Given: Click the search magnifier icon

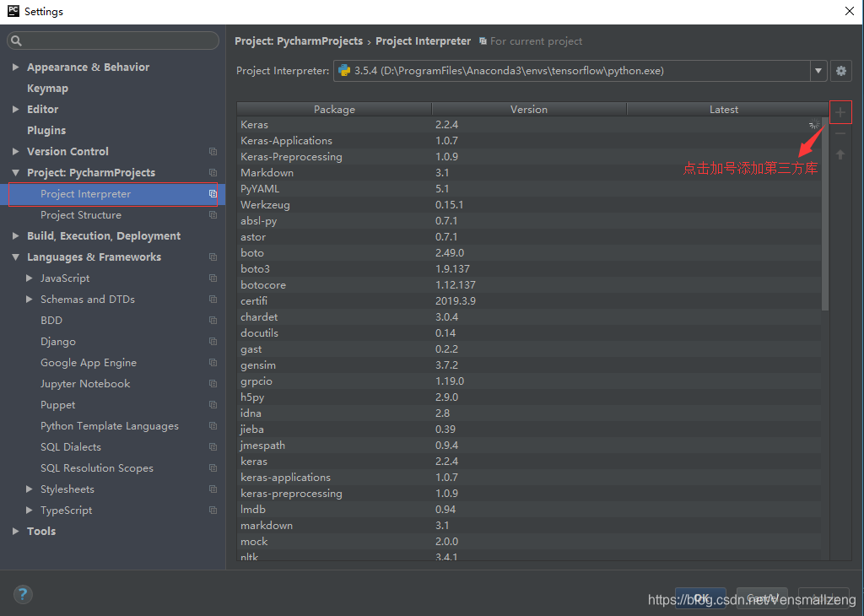Looking at the screenshot, I should click(16, 41).
